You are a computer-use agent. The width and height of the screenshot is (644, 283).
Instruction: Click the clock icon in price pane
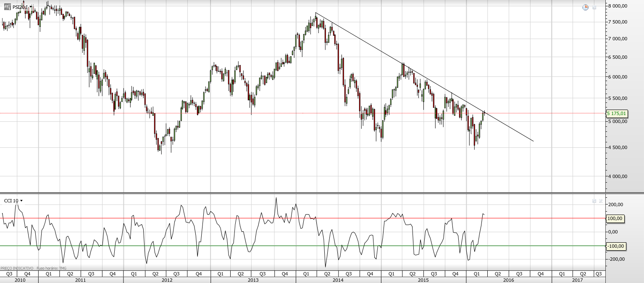[586, 8]
